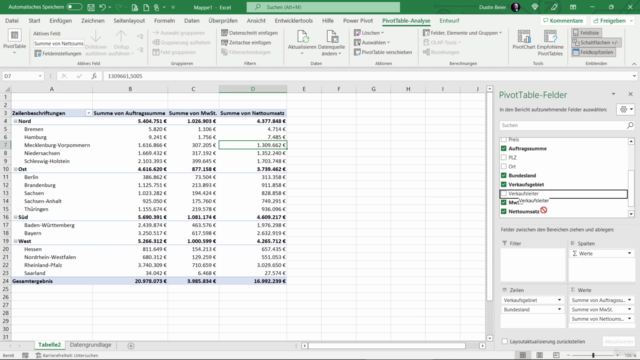Image resolution: width=640 pixels, height=360 pixels.
Task: Change data source with Datenquelle ändern
Action: click(331, 43)
